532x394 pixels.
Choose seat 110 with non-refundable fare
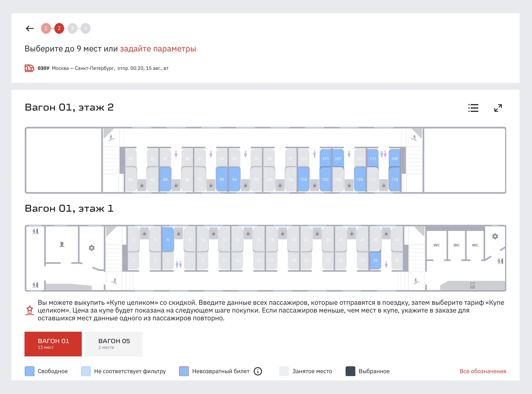(394, 179)
